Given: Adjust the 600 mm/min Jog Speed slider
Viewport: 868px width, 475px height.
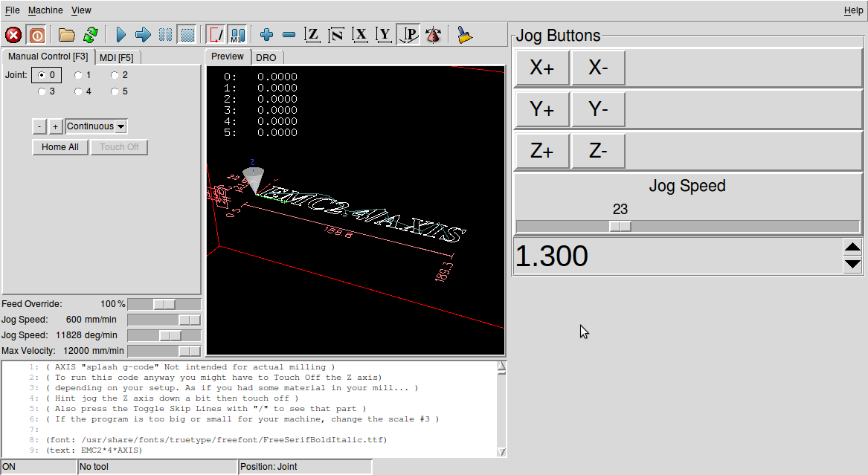Looking at the screenshot, I should (x=164, y=320).
